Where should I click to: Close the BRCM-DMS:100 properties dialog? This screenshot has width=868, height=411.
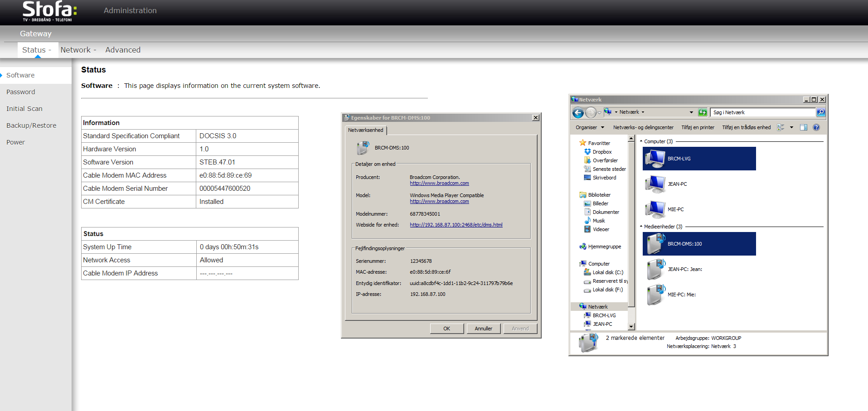pos(536,118)
